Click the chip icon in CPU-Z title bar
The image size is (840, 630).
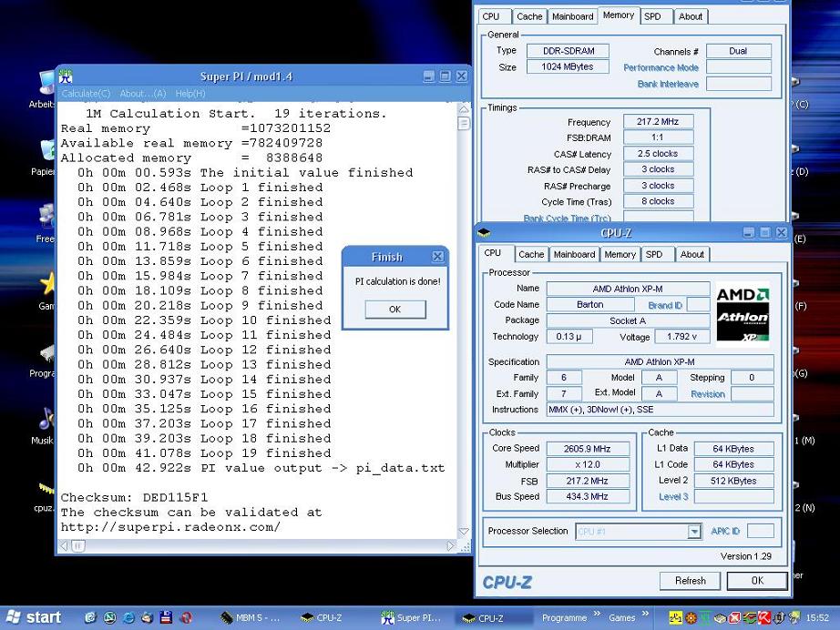[x=484, y=232]
